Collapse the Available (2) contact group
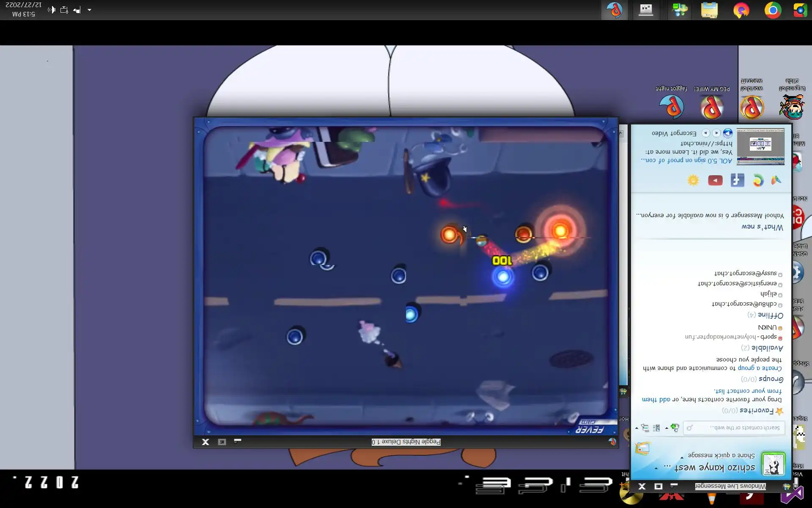 tap(767, 348)
